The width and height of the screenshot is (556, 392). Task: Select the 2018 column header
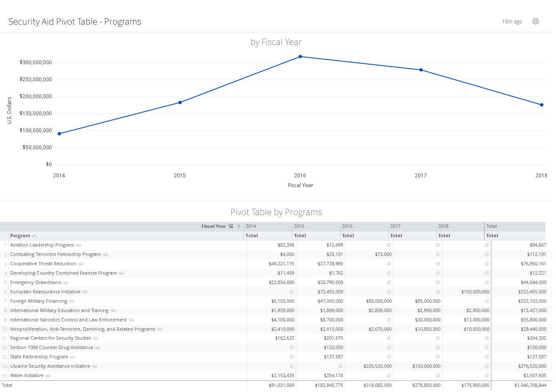click(443, 226)
